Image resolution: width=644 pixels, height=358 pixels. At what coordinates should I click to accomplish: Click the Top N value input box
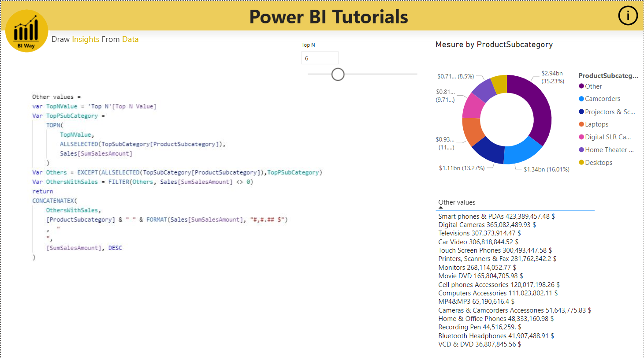click(x=320, y=58)
